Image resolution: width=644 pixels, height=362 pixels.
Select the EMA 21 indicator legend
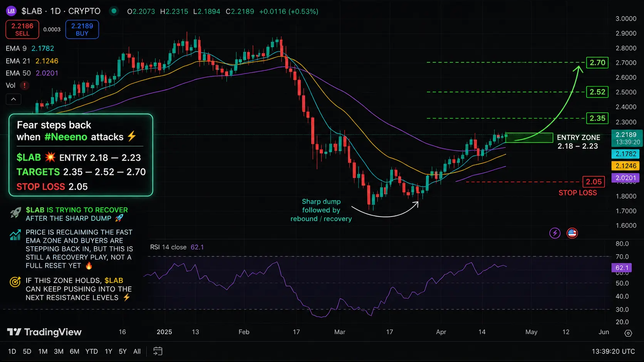tap(32, 61)
